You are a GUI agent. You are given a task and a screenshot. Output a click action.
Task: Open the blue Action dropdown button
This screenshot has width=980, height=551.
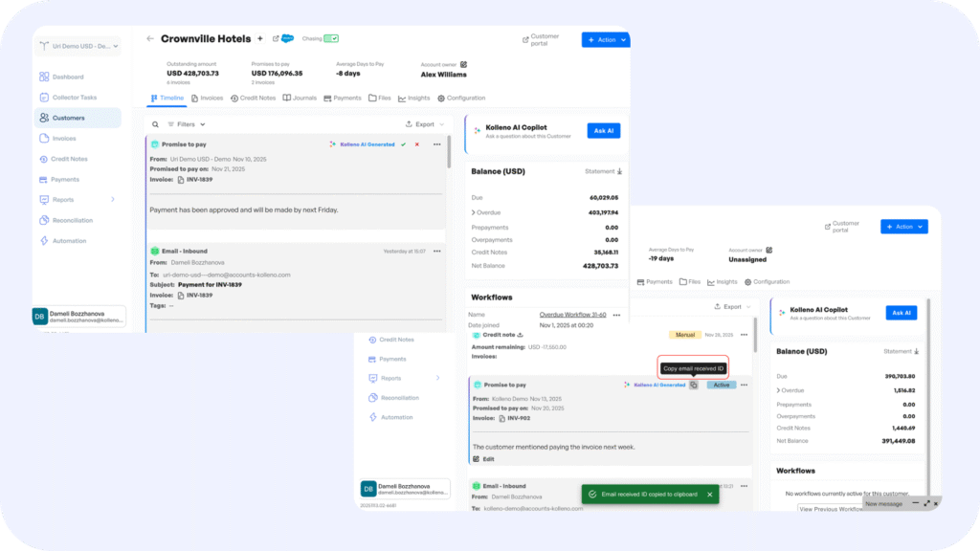pyautogui.click(x=605, y=39)
